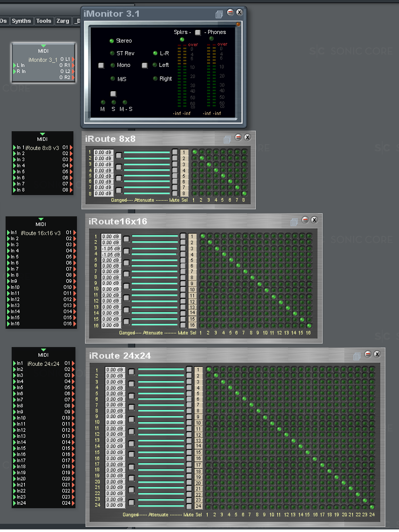Viewport: 399px width, 532px height.
Task: Open presets icon in iMonitor 3.1 title bar
Action: click(219, 14)
